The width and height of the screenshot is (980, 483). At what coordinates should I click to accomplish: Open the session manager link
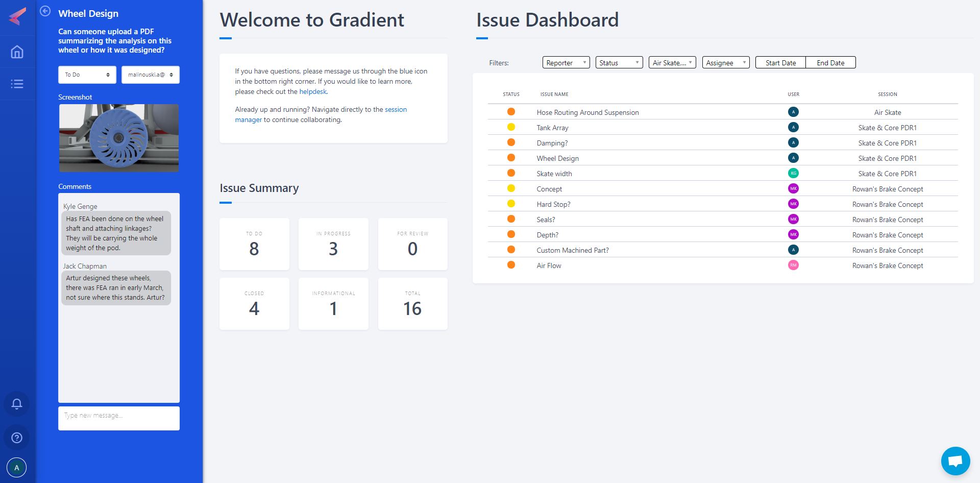396,109
